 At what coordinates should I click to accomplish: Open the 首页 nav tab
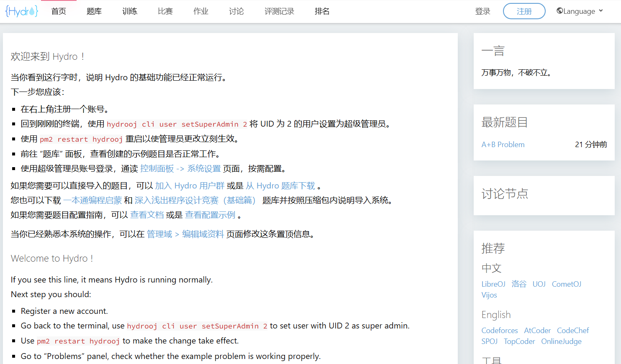pos(59,11)
